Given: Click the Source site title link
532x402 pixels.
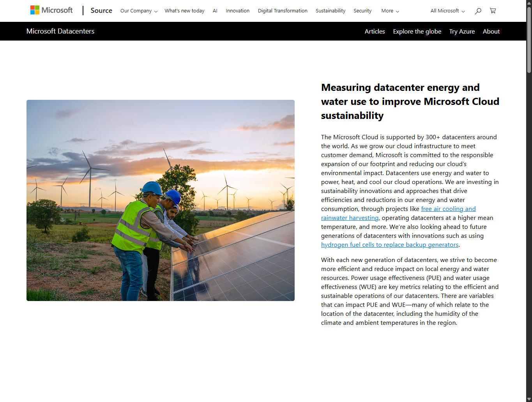Looking at the screenshot, I should [101, 11].
